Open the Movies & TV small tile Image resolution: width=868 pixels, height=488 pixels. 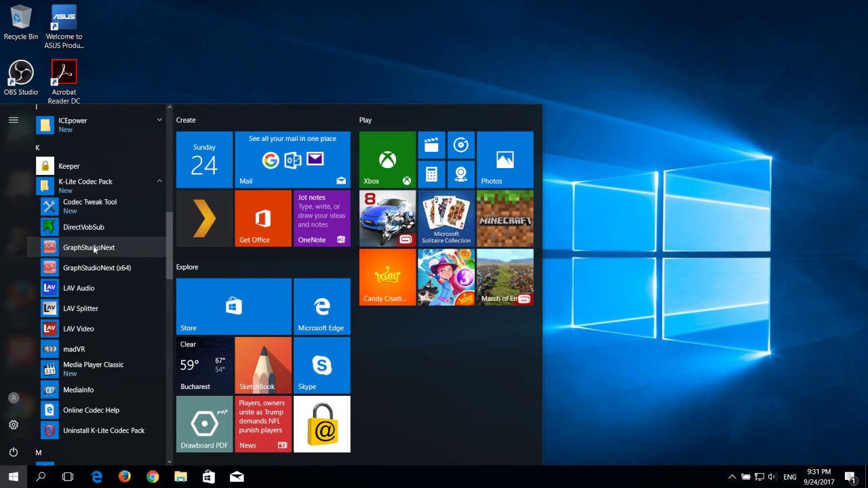coord(431,145)
